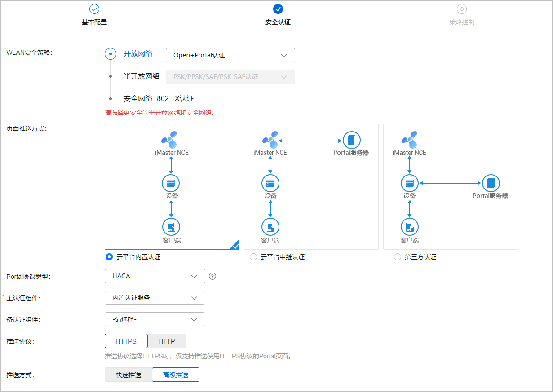
Task: Open the PSK/PPSK/SAE/PSK-SAE认证 dropdown
Action: [x=230, y=77]
